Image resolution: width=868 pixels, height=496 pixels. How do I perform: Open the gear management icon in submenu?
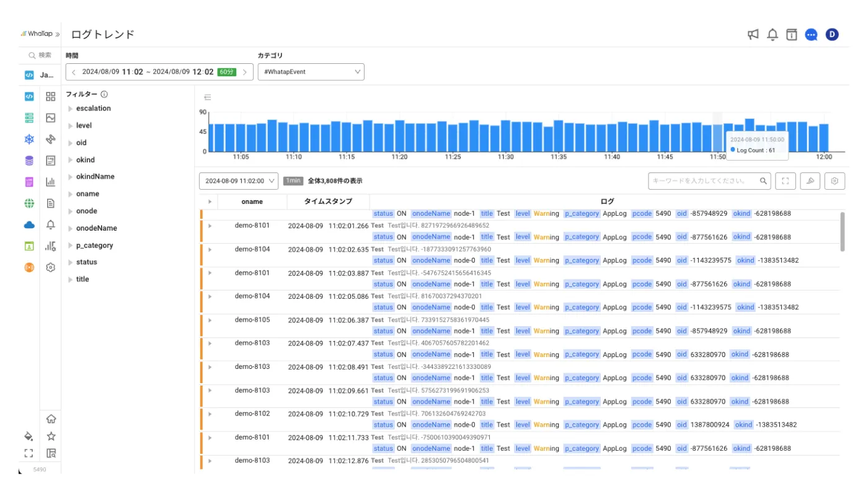click(51, 267)
